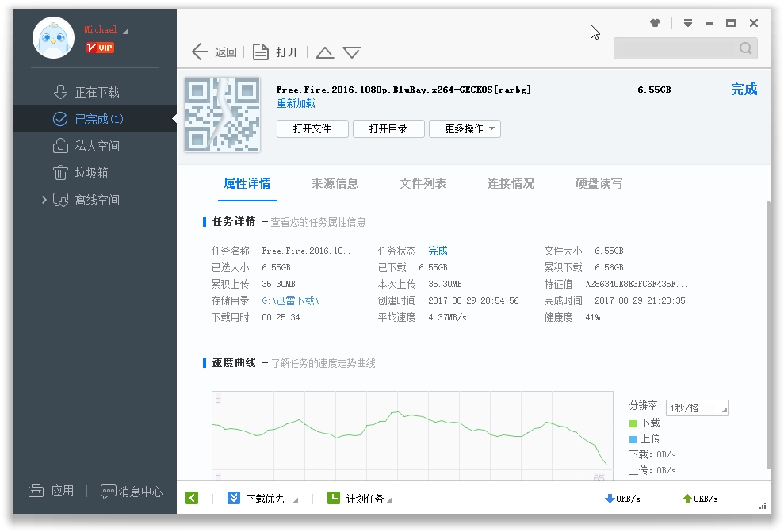The width and height of the screenshot is (784, 532).
Task: Go to next task with down triangle
Action: pyautogui.click(x=352, y=52)
